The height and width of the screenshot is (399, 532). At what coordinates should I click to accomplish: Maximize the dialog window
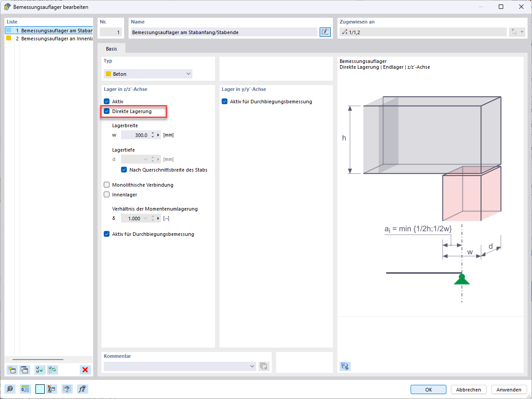pyautogui.click(x=501, y=7)
